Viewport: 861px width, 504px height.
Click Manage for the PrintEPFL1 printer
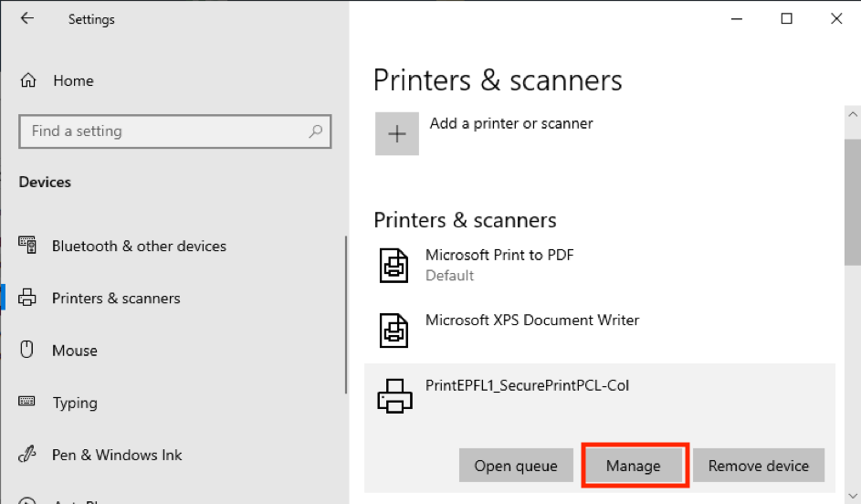634,466
